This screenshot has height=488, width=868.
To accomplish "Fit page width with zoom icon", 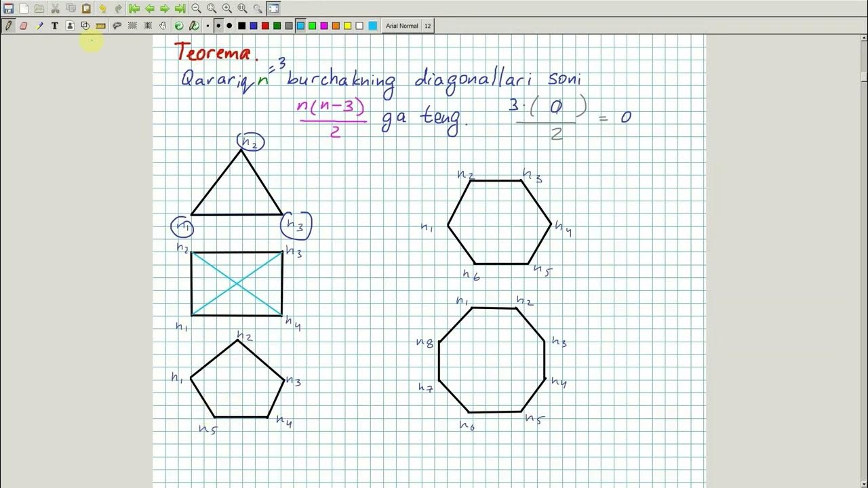I will click(x=212, y=8).
